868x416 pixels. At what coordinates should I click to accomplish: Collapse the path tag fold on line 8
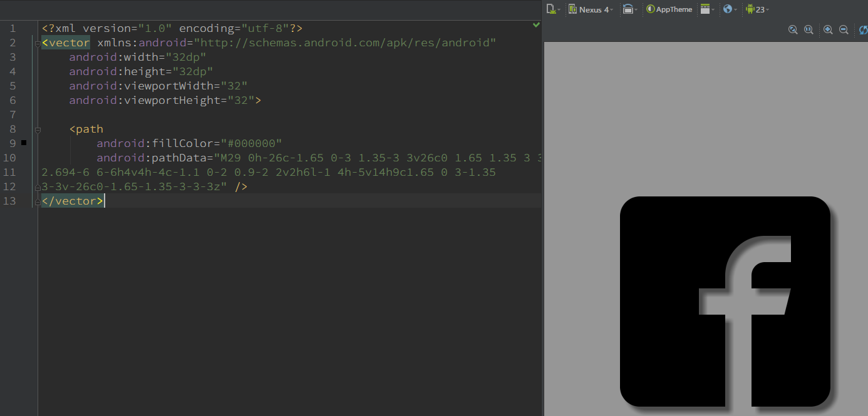[x=38, y=129]
